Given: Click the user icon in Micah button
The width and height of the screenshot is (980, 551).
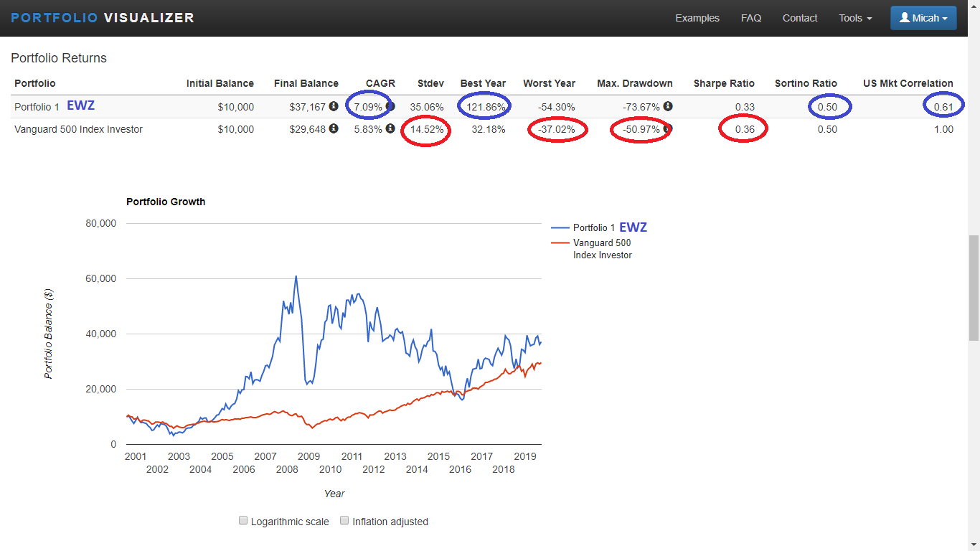Looking at the screenshot, I should coord(904,18).
